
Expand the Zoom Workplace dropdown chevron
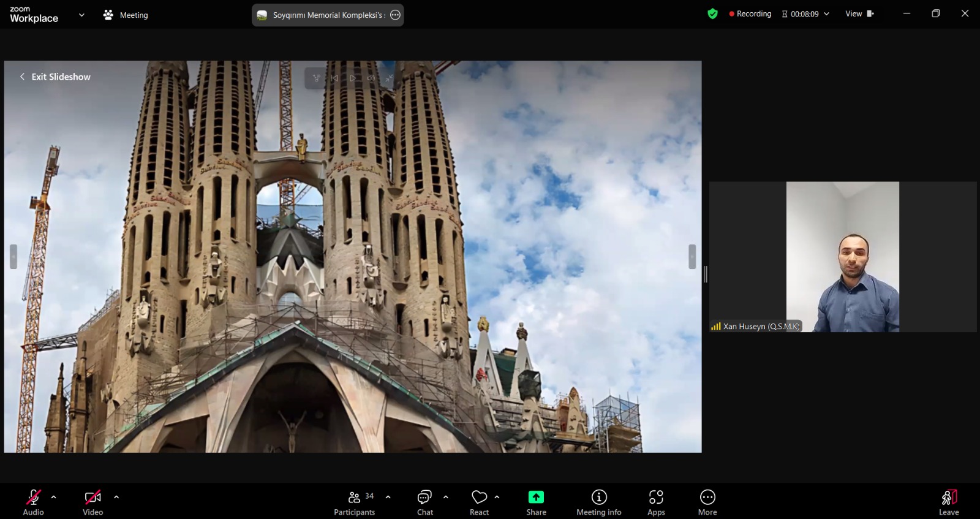tap(81, 15)
